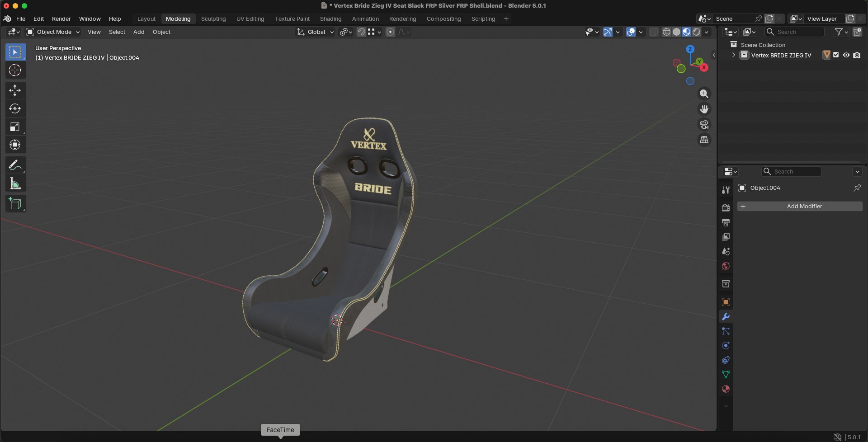Select the Scale tool

[15, 127]
